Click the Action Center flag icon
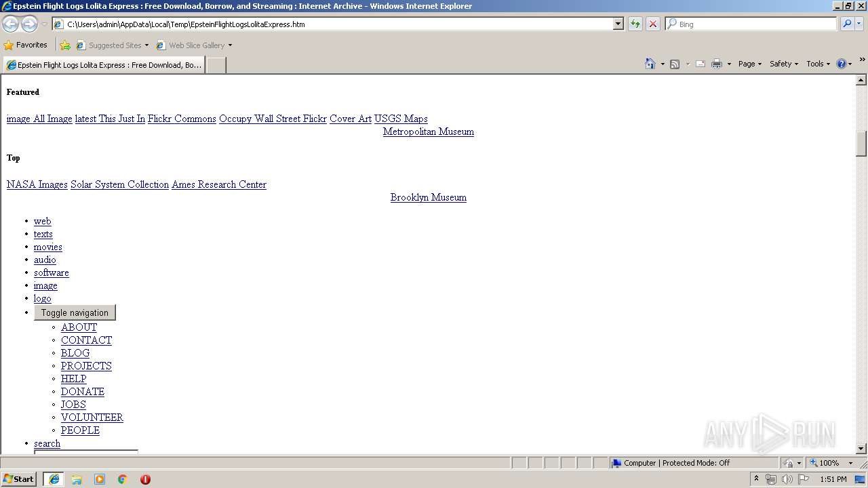The image size is (868, 488). 804,479
